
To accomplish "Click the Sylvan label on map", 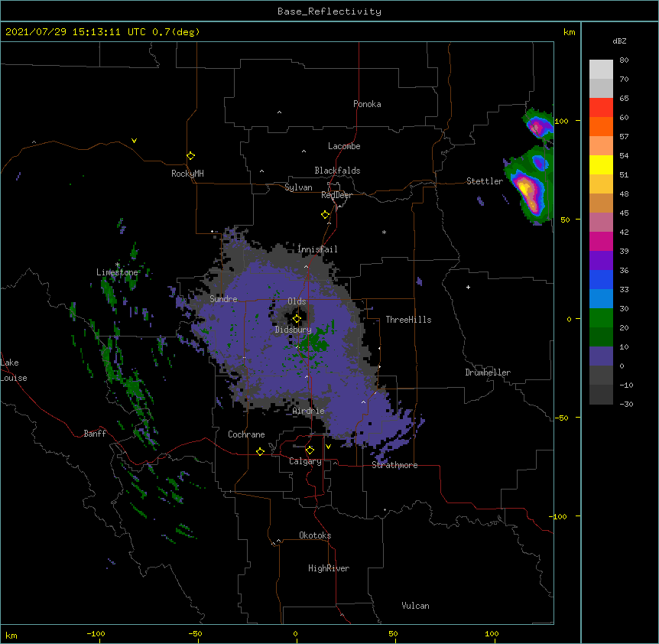I will [x=298, y=187].
